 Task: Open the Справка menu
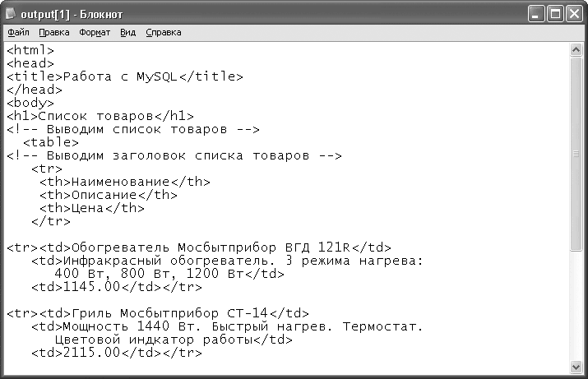pyautogui.click(x=164, y=33)
